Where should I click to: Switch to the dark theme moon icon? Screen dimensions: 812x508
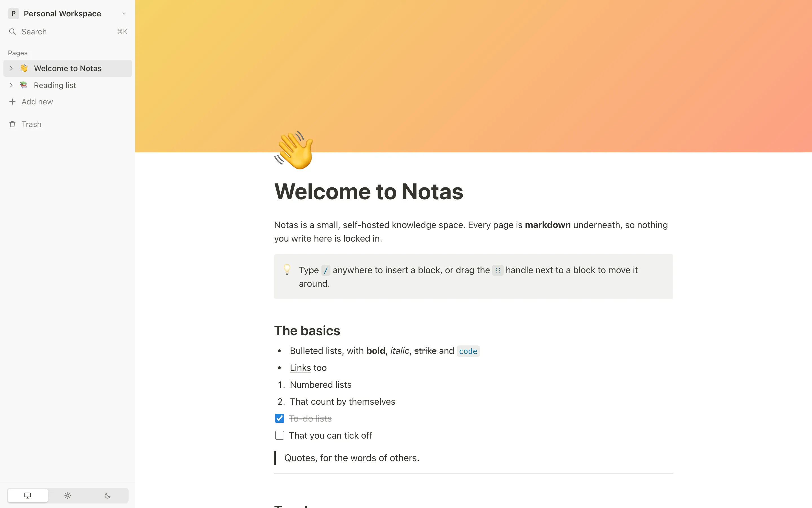click(108, 496)
